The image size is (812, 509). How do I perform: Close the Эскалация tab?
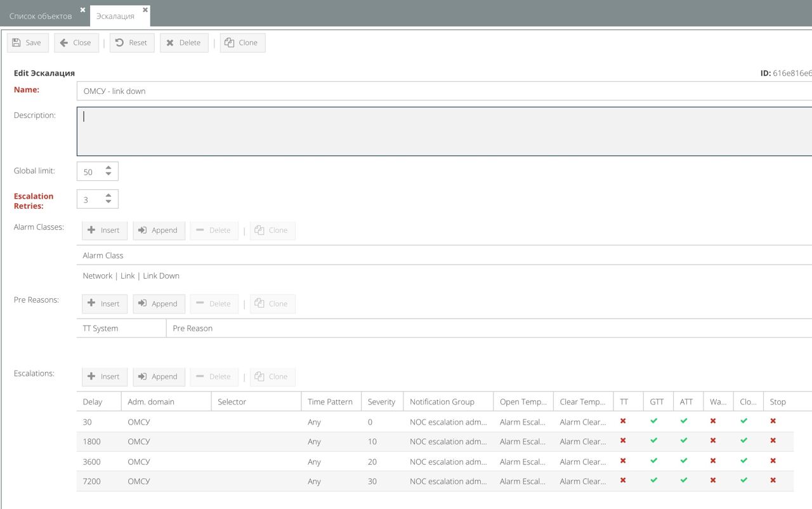[x=145, y=10]
